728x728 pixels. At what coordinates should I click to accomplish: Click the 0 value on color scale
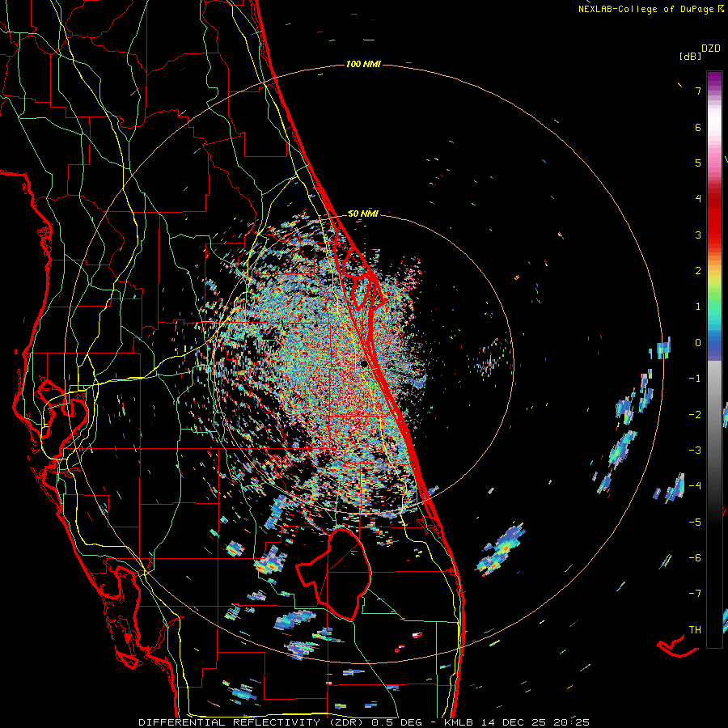click(x=698, y=343)
